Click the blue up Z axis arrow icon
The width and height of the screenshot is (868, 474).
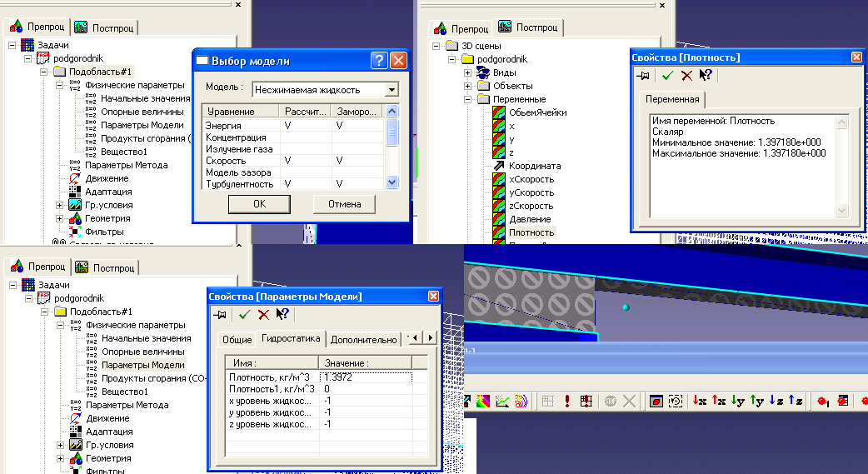796,401
